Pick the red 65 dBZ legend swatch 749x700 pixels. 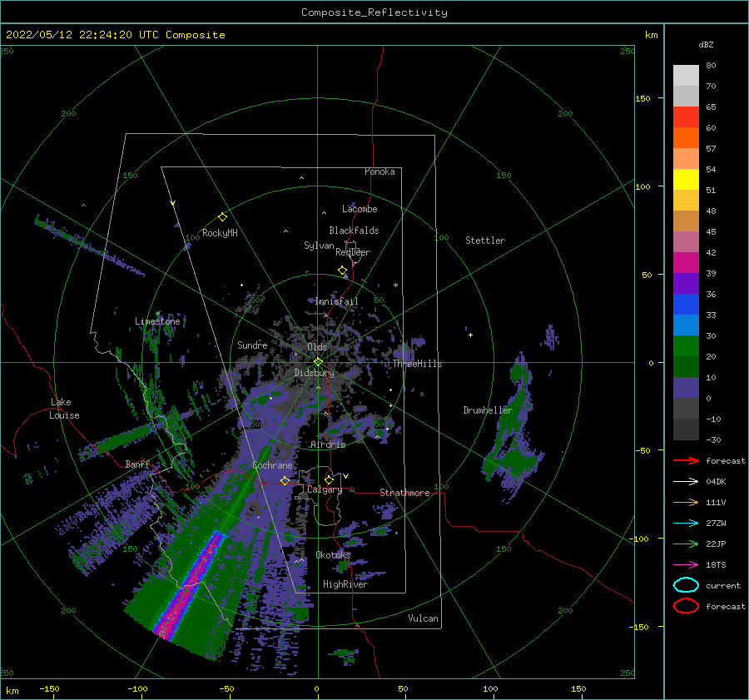click(x=686, y=117)
